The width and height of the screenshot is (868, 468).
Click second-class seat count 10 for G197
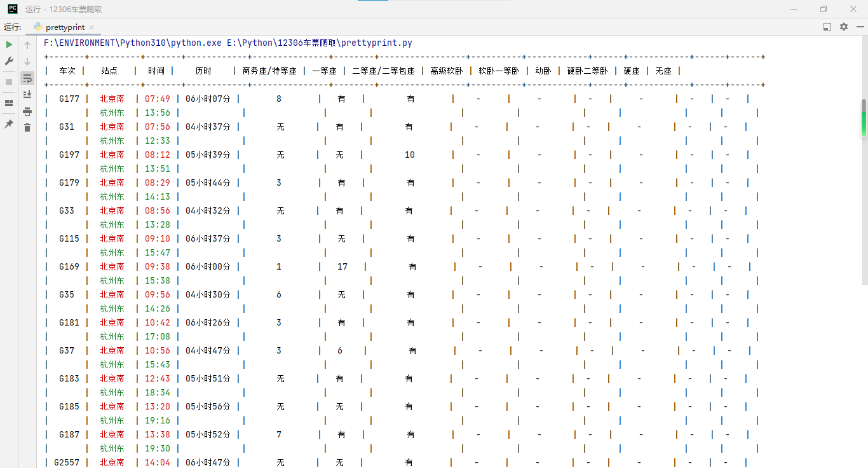click(410, 155)
